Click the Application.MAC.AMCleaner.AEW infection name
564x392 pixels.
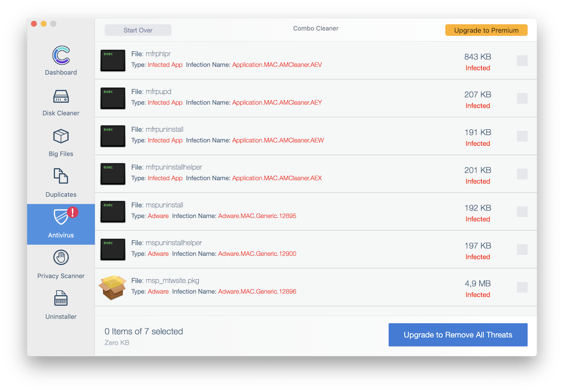coord(278,141)
